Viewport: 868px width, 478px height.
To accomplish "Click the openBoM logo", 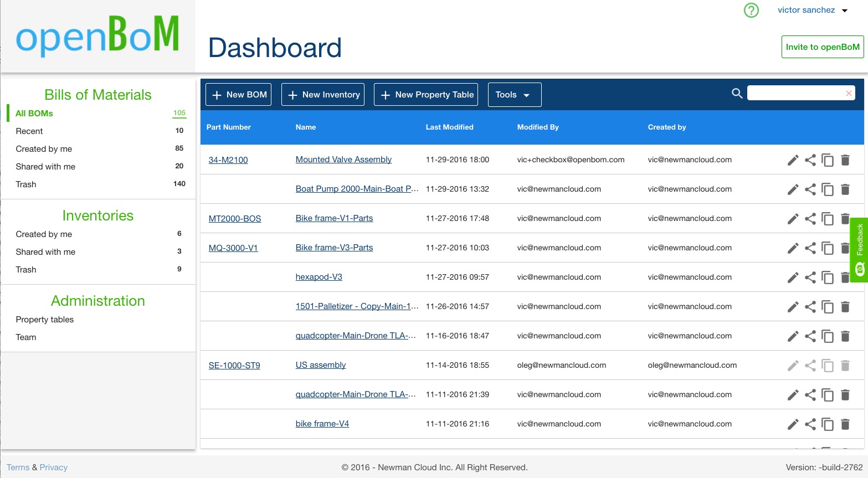I will click(97, 36).
